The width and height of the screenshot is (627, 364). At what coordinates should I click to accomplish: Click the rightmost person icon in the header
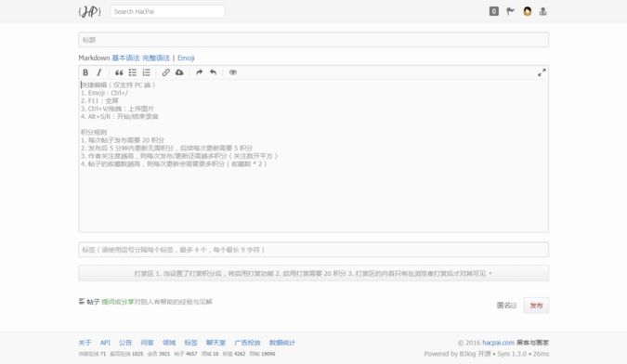[x=542, y=11]
